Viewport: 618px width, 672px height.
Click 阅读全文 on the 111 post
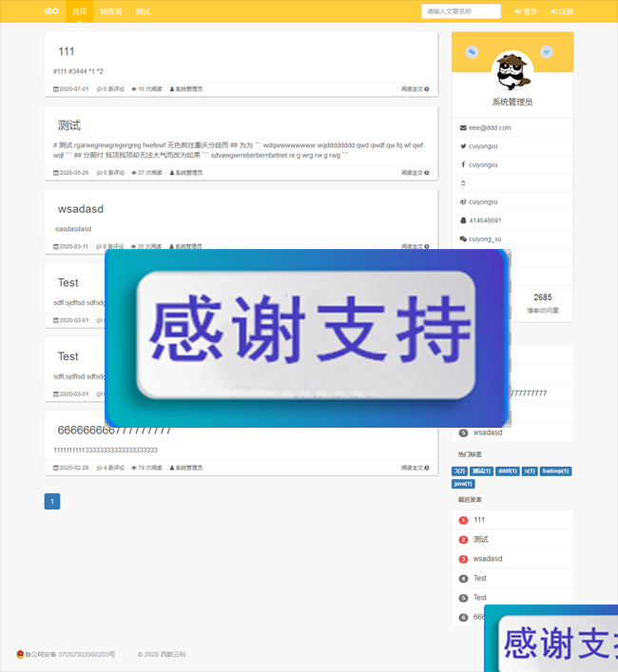tap(415, 89)
